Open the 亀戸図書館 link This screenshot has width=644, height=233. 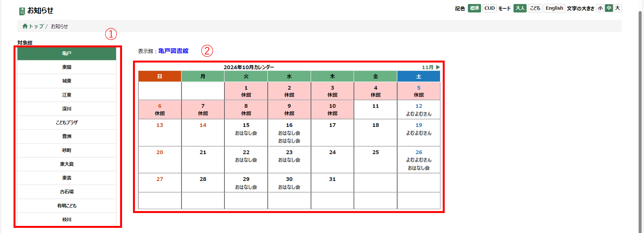click(x=173, y=51)
